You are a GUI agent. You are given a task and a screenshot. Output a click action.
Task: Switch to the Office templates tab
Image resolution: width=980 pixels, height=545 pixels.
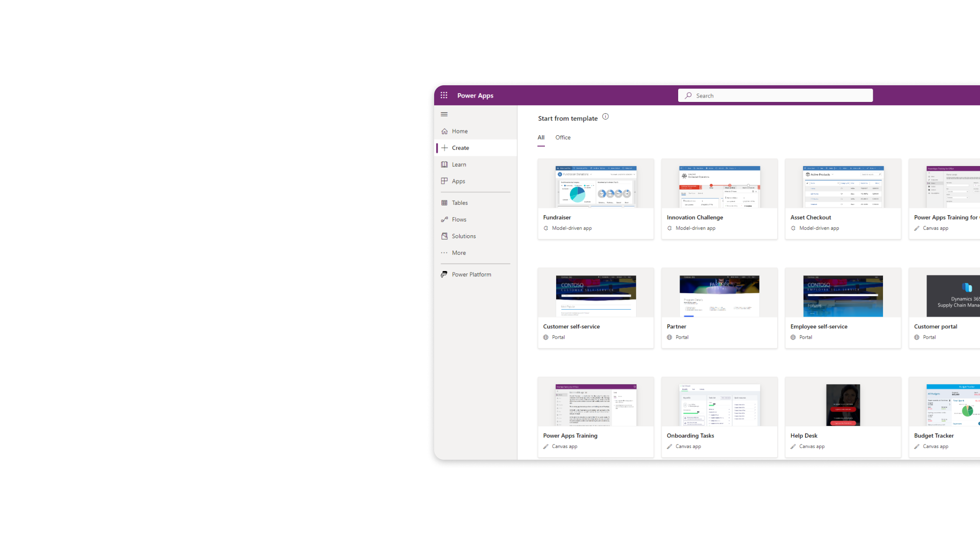pyautogui.click(x=563, y=138)
